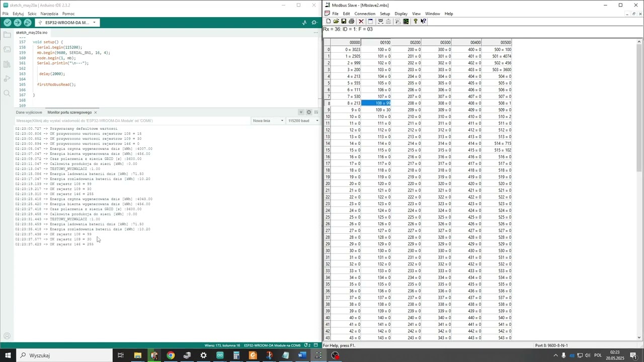Image resolution: width=644 pixels, height=362 pixels.
Task: Click the red X delete icon in Modbus Slave
Action: click(361, 21)
